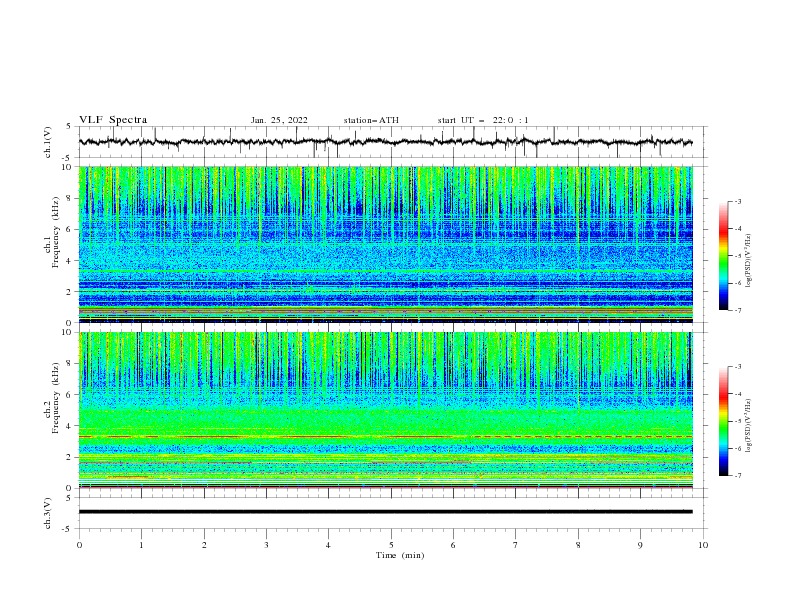Click the ch.1 voltage waveform trace
Viewport: 792px width, 612px height.
coord(385,142)
